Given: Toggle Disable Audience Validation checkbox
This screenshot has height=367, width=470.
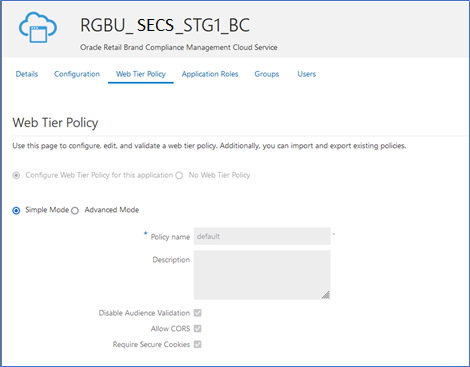Looking at the screenshot, I should pos(198,313).
